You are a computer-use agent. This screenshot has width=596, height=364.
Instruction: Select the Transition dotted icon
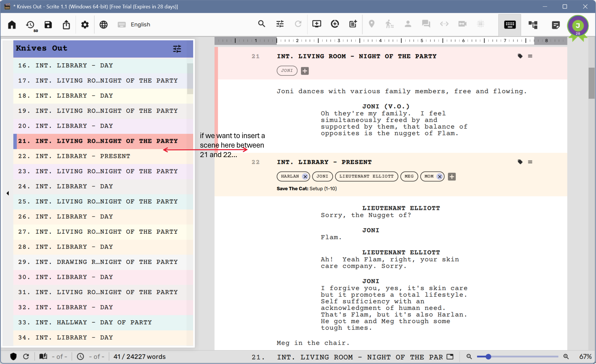[x=481, y=24]
